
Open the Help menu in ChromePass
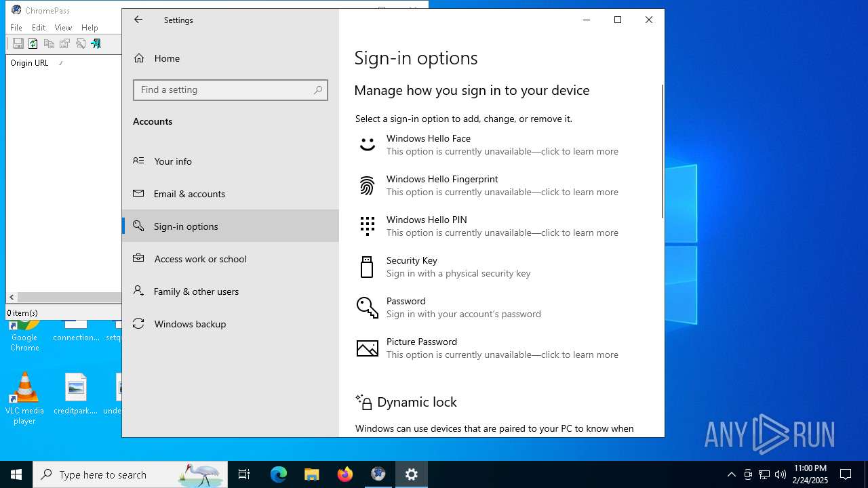[90, 28]
